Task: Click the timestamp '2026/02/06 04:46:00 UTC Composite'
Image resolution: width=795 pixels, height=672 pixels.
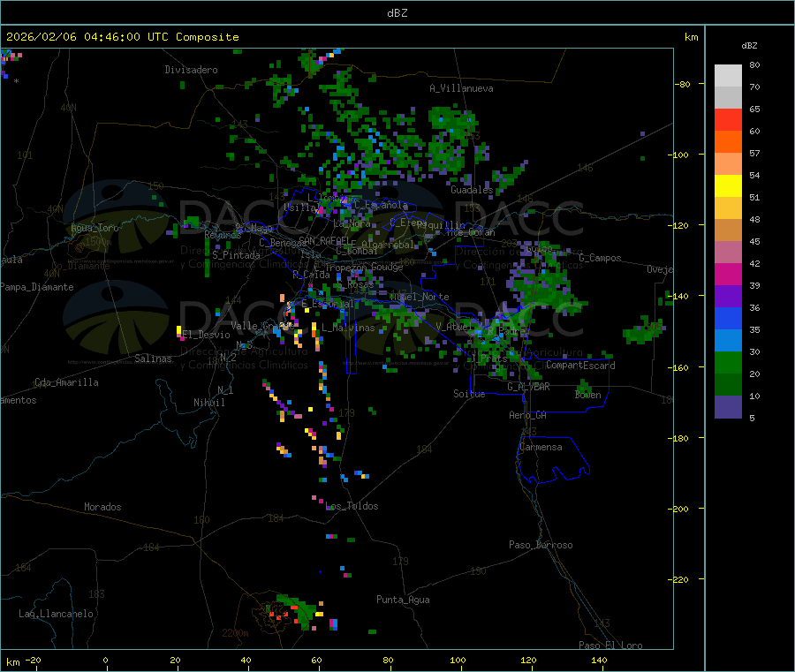Action: [x=122, y=37]
